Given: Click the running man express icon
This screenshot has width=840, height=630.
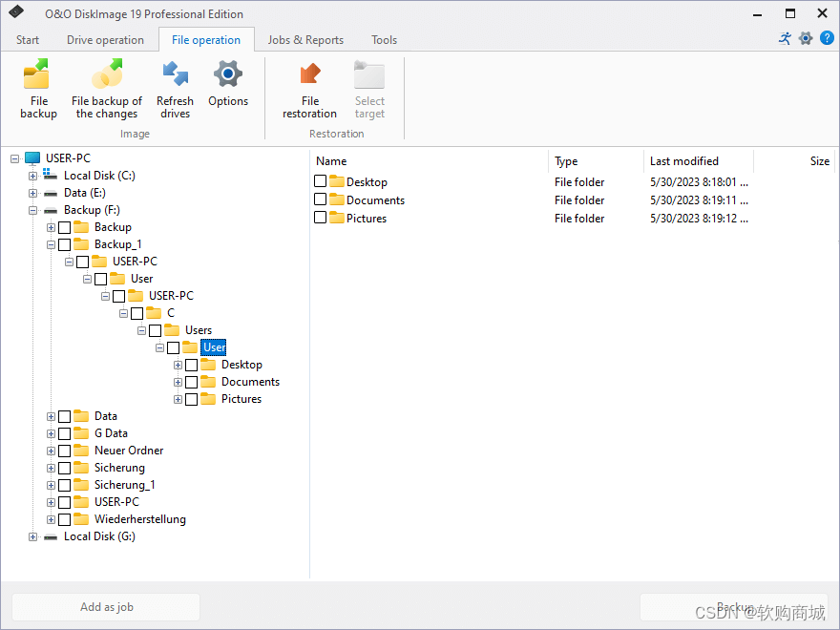Looking at the screenshot, I should tap(785, 38).
